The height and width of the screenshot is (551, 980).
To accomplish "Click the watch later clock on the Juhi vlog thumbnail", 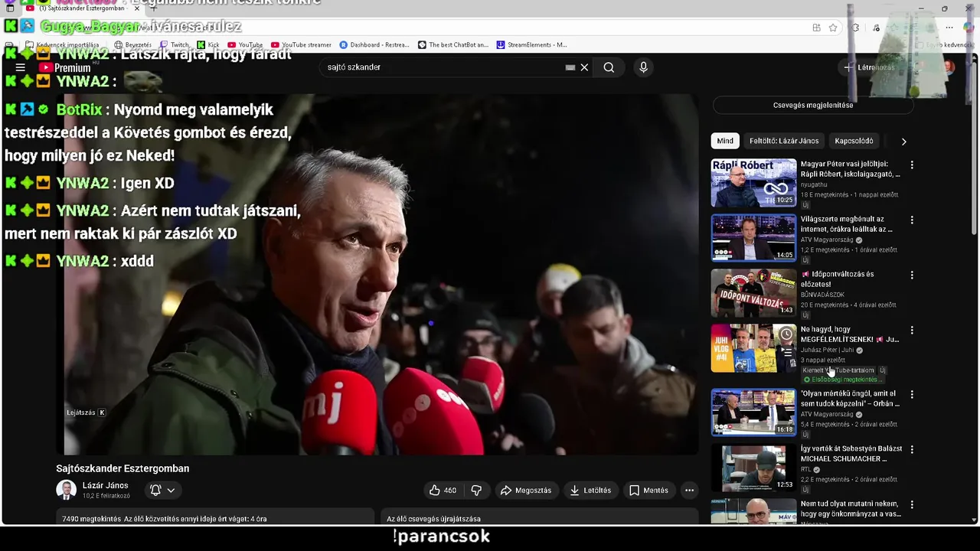I will pyautogui.click(x=786, y=334).
